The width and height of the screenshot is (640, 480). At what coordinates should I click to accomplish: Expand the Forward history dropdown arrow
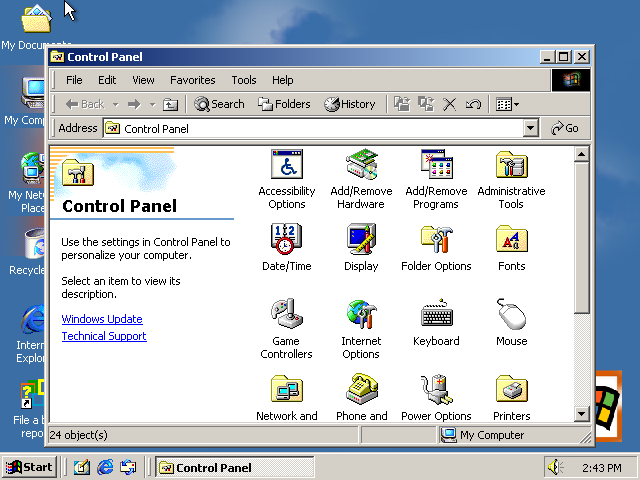[x=152, y=104]
